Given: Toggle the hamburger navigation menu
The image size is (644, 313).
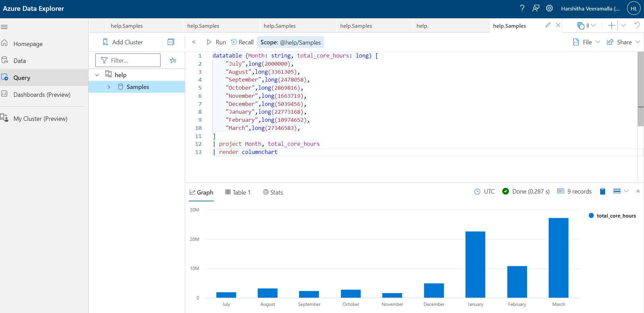Looking at the screenshot, I should (4, 27).
